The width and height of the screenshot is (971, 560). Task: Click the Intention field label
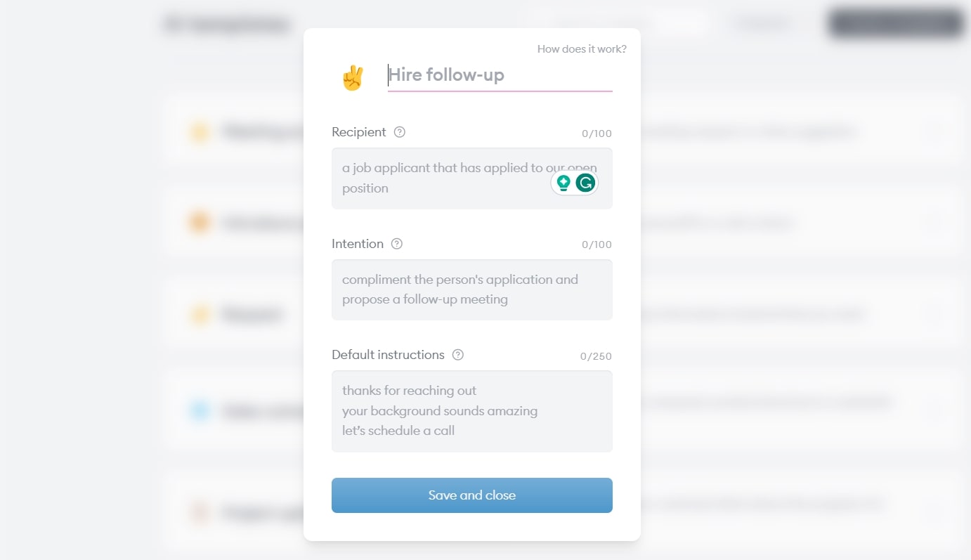click(358, 243)
